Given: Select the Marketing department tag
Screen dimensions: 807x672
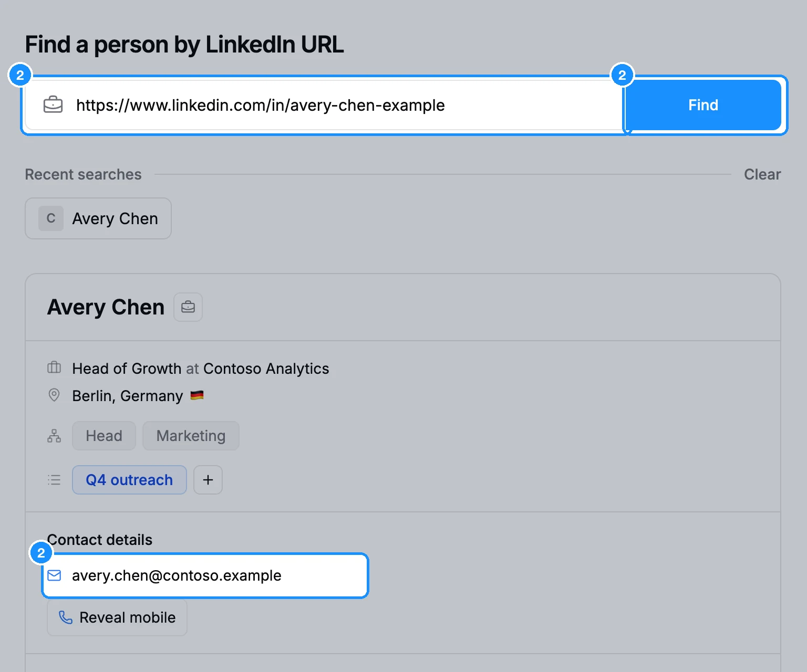Looking at the screenshot, I should [x=191, y=436].
